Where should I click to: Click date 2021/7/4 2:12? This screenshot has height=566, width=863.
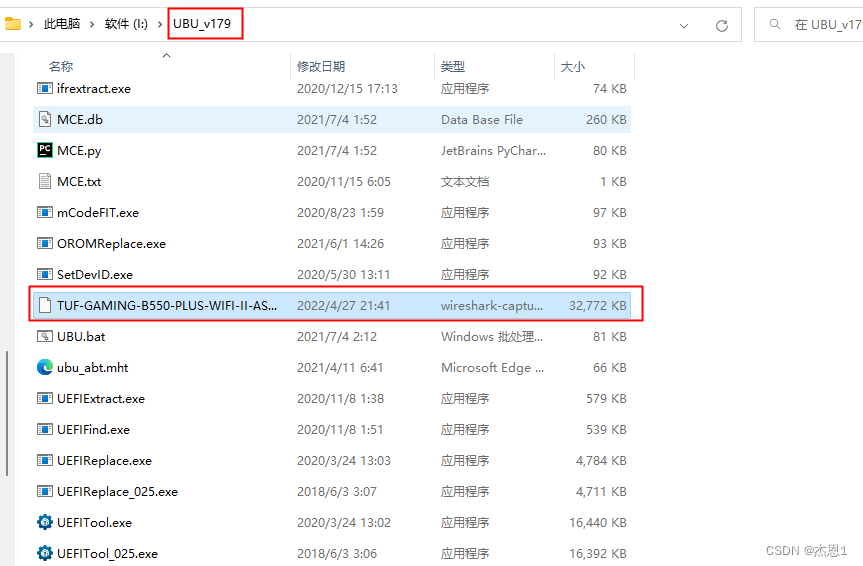click(x=337, y=336)
